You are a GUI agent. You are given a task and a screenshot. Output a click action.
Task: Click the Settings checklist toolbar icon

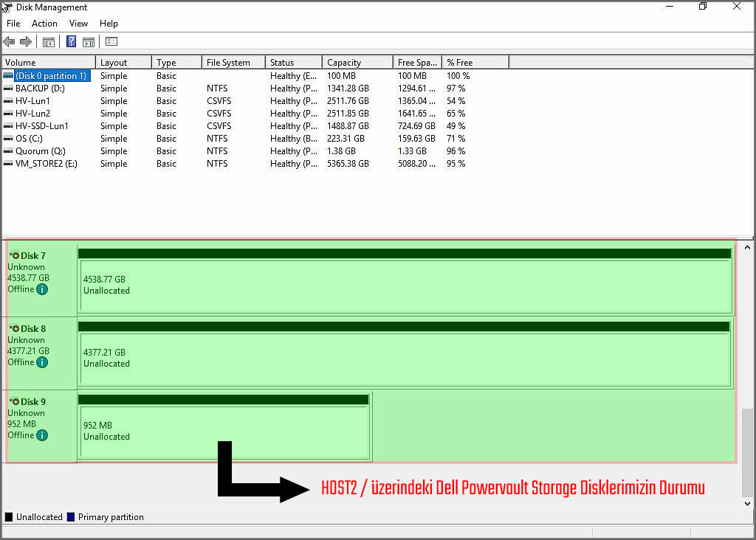click(x=111, y=41)
